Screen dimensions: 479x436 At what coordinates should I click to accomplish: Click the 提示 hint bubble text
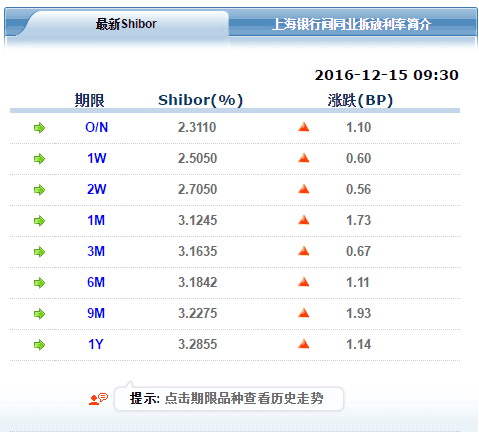227,398
